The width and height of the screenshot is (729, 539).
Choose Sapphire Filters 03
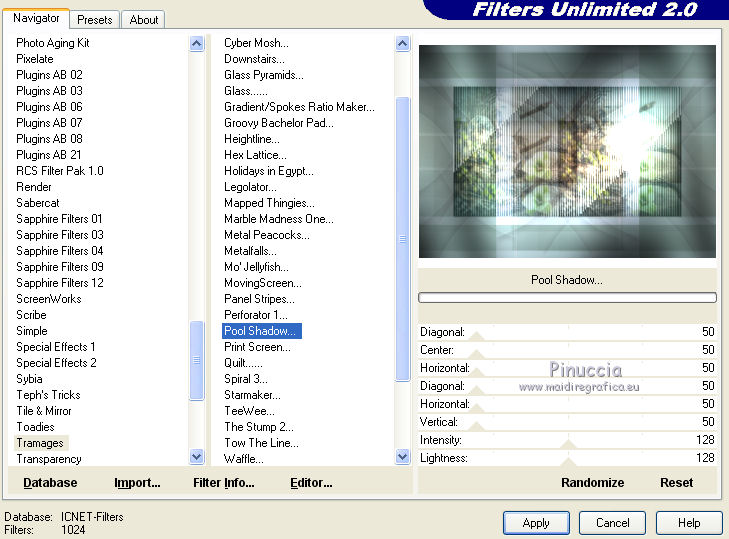click(60, 235)
